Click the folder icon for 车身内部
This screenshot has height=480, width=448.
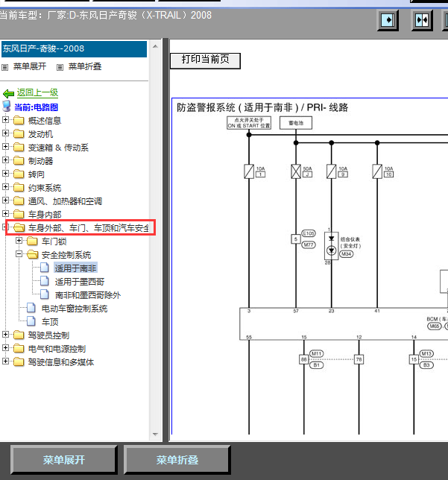pyautogui.click(x=19, y=215)
